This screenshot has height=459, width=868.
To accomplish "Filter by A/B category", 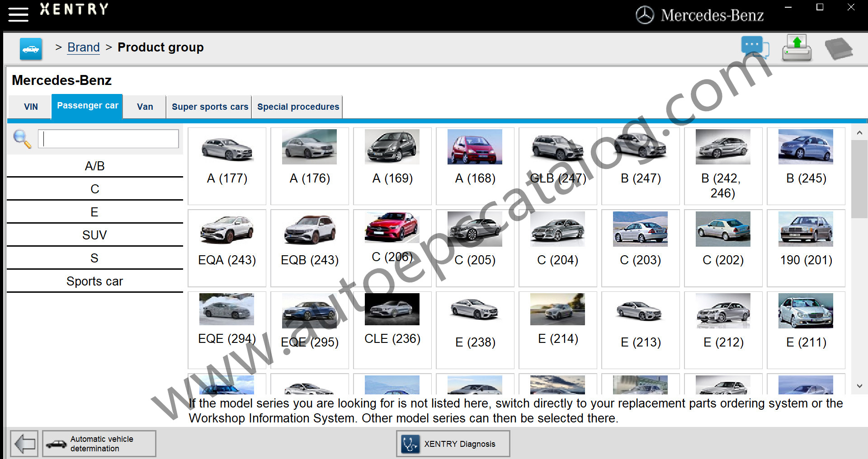I will pyautogui.click(x=94, y=166).
